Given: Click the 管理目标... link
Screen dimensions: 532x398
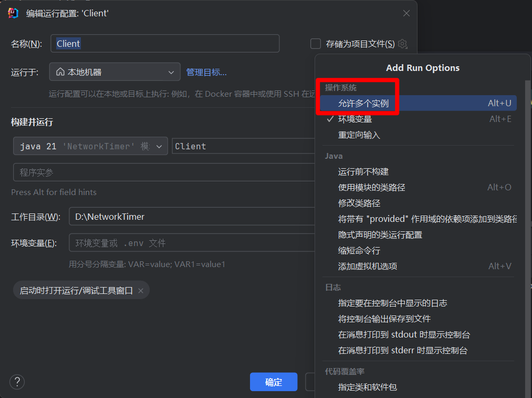Looking at the screenshot, I should 206,72.
